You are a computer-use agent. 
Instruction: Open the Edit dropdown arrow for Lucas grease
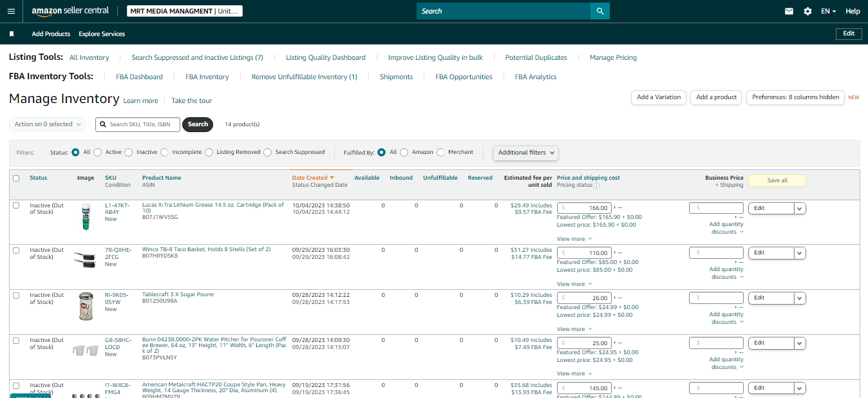click(x=800, y=208)
